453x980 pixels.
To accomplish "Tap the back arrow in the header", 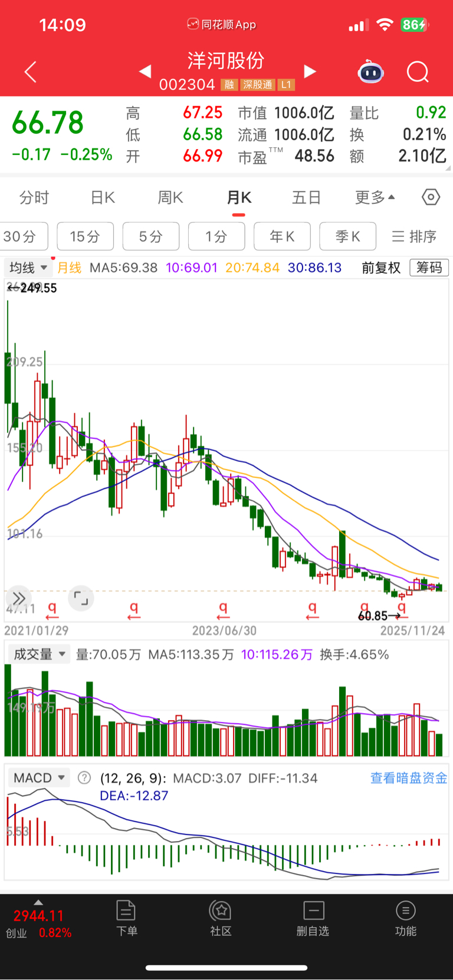I will 31,72.
